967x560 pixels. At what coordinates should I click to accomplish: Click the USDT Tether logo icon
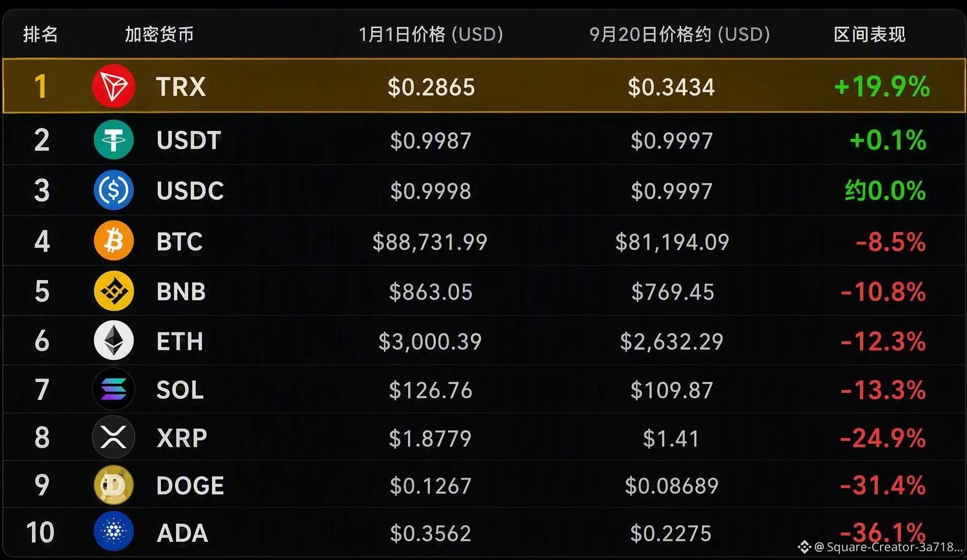point(114,139)
